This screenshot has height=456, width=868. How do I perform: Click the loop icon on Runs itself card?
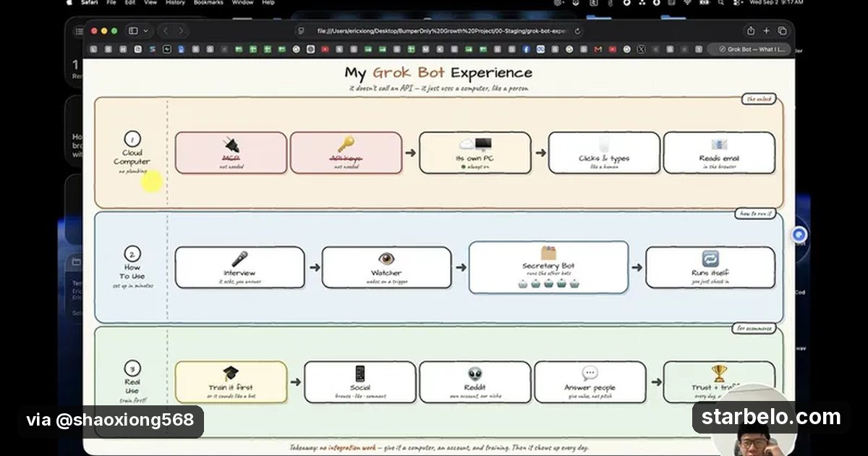710,258
